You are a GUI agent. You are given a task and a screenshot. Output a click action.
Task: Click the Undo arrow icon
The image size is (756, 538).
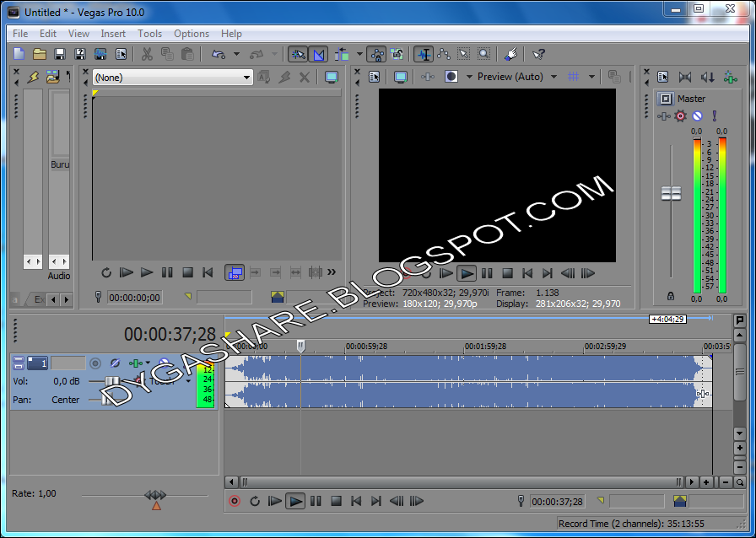point(219,54)
